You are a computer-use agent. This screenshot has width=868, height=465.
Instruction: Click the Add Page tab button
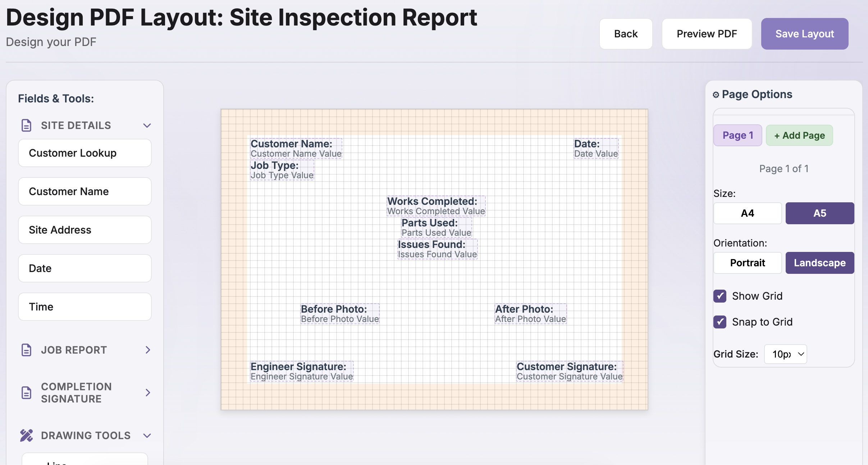pos(799,135)
